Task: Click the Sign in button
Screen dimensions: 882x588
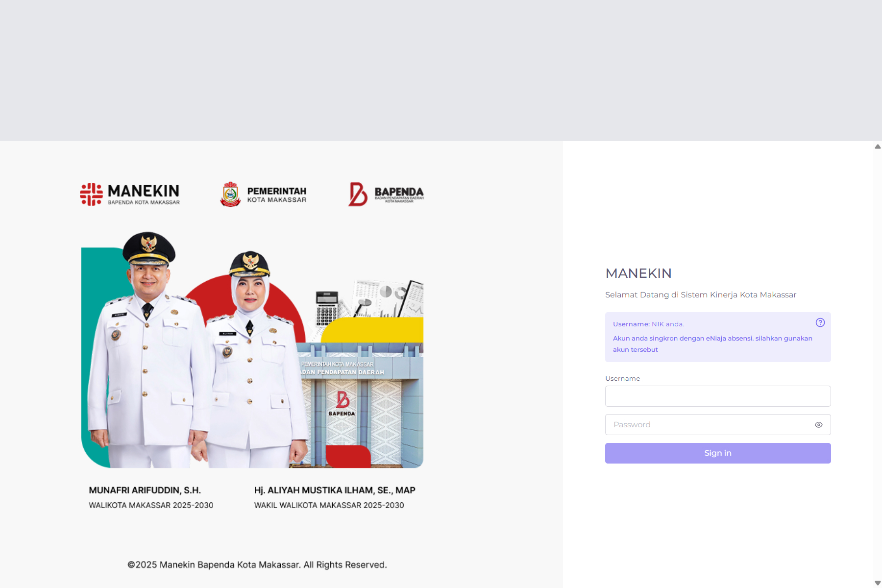Action: pos(718,453)
